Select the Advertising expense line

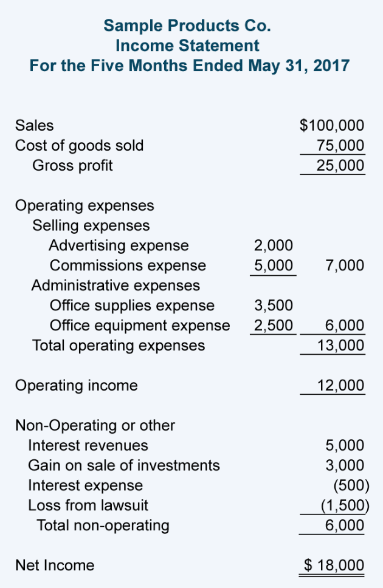(x=119, y=245)
